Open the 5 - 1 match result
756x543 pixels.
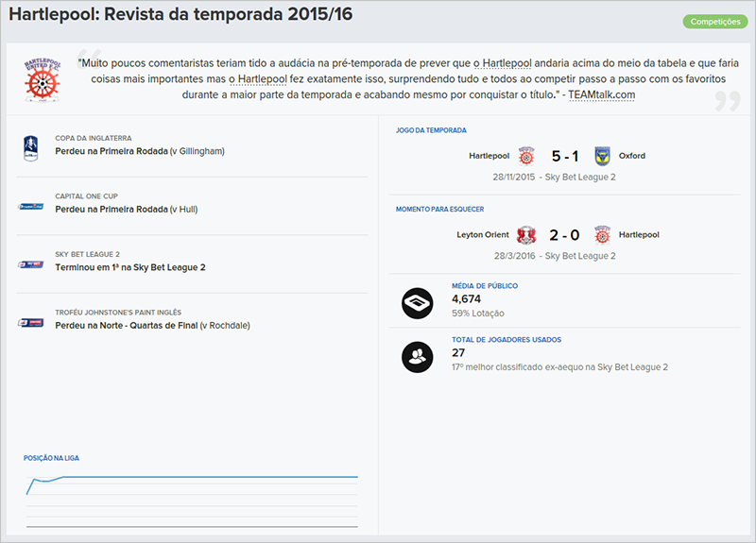click(564, 156)
